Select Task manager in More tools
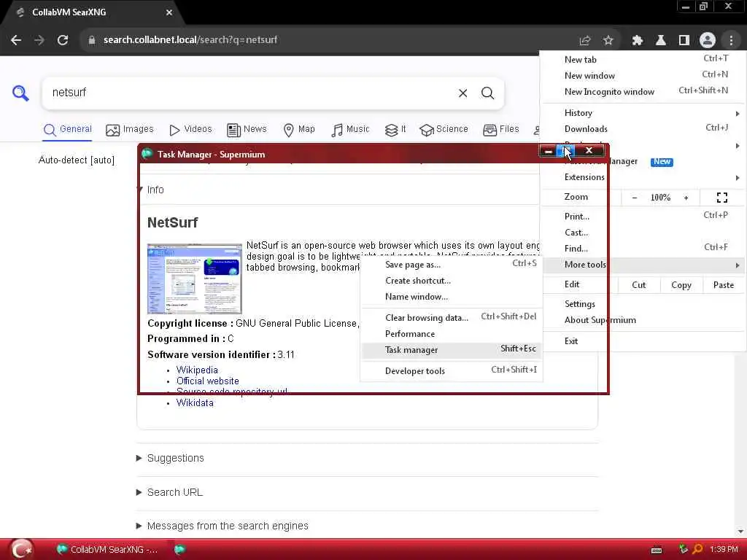Viewport: 747px width, 560px height. 451,350
